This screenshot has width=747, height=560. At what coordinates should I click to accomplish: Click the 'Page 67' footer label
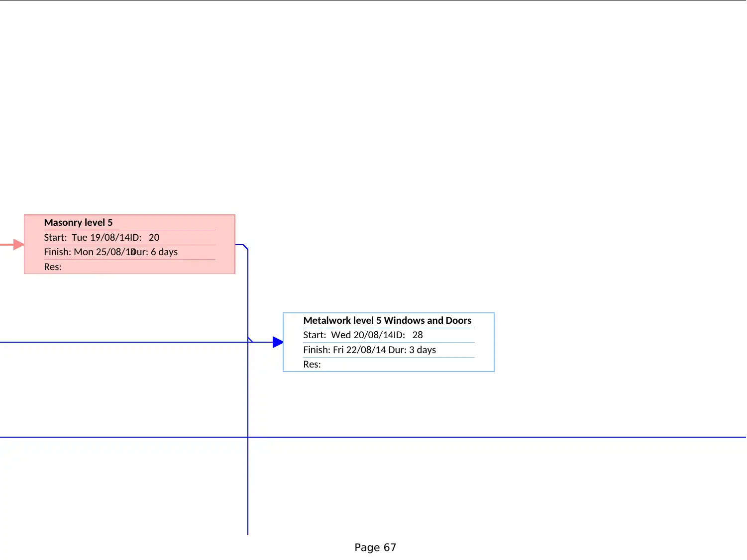point(375,547)
